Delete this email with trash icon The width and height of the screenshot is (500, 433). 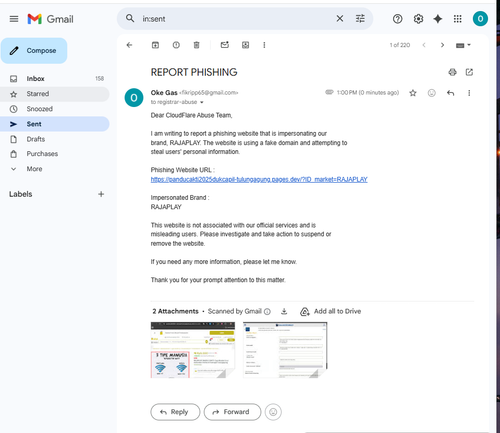(x=197, y=45)
